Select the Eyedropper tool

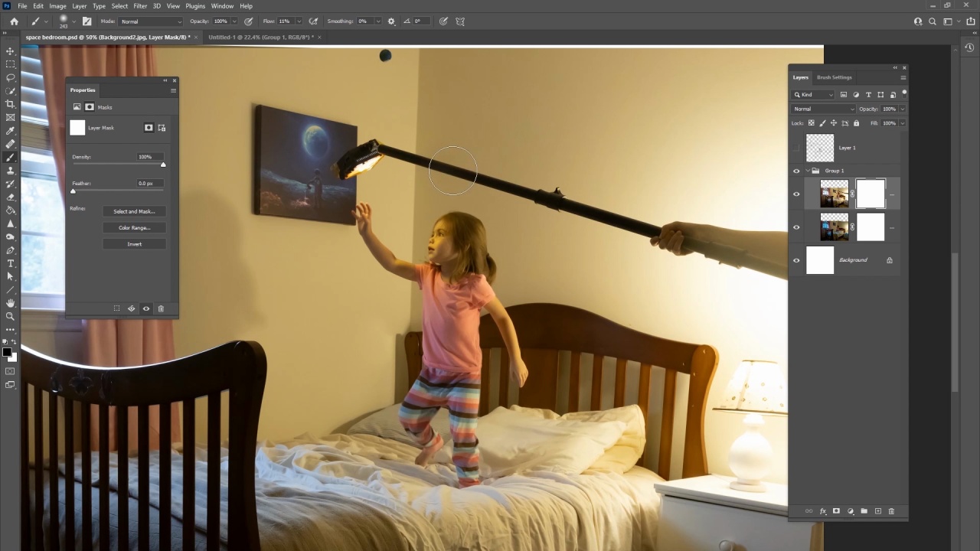click(x=10, y=131)
